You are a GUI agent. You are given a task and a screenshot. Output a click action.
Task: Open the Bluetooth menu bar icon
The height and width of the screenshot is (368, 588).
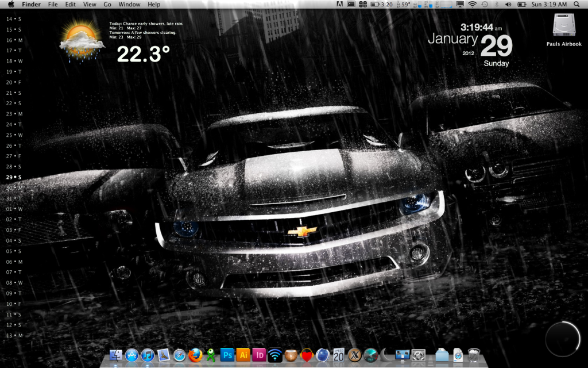(497, 4)
